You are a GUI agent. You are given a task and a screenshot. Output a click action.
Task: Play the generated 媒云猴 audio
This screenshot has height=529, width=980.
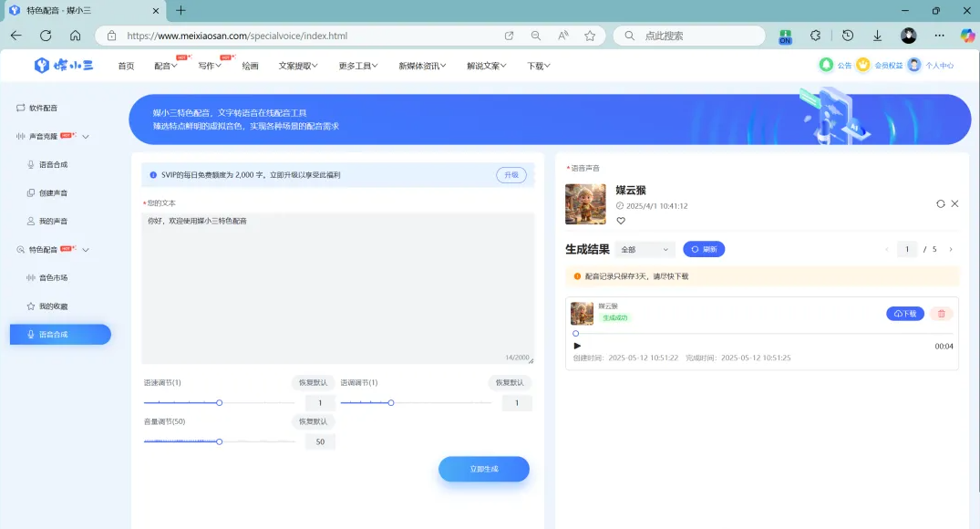(x=577, y=346)
